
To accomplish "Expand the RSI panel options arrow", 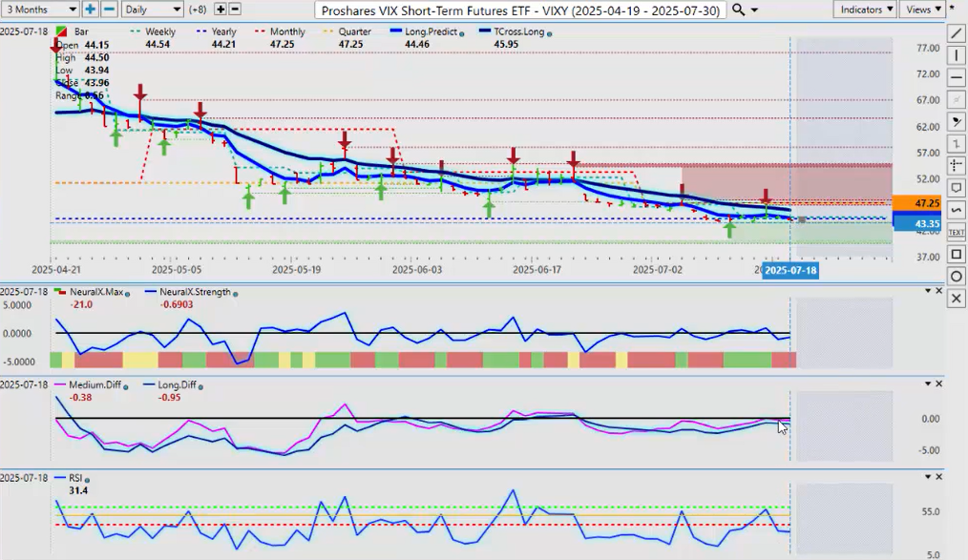I will 924,473.
